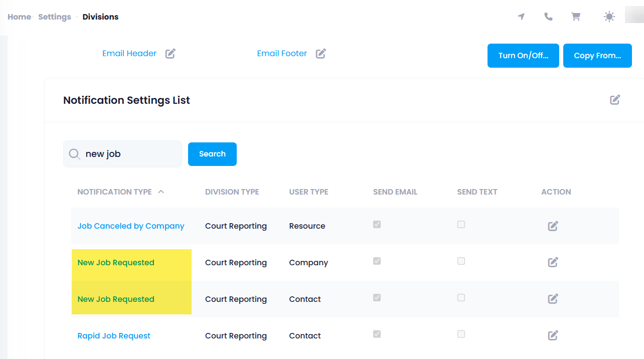Toggle Send Text for New Job Requested Contact
The image size is (644, 359).
pyautogui.click(x=461, y=298)
